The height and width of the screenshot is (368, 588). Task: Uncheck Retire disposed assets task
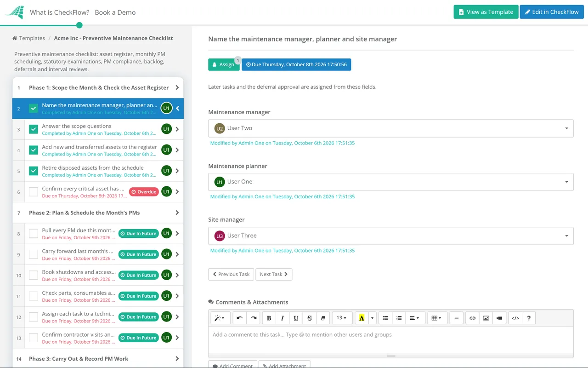tap(34, 171)
